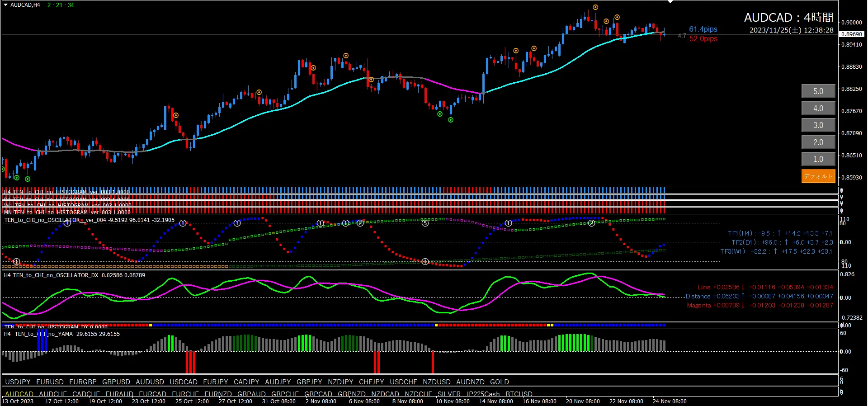Switch the chart to BTCUSD
The width and height of the screenshot is (868, 406).
tap(519, 394)
